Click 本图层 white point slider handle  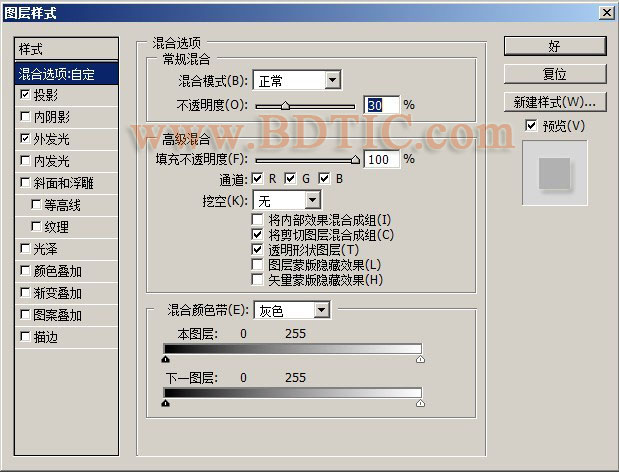coord(420,357)
